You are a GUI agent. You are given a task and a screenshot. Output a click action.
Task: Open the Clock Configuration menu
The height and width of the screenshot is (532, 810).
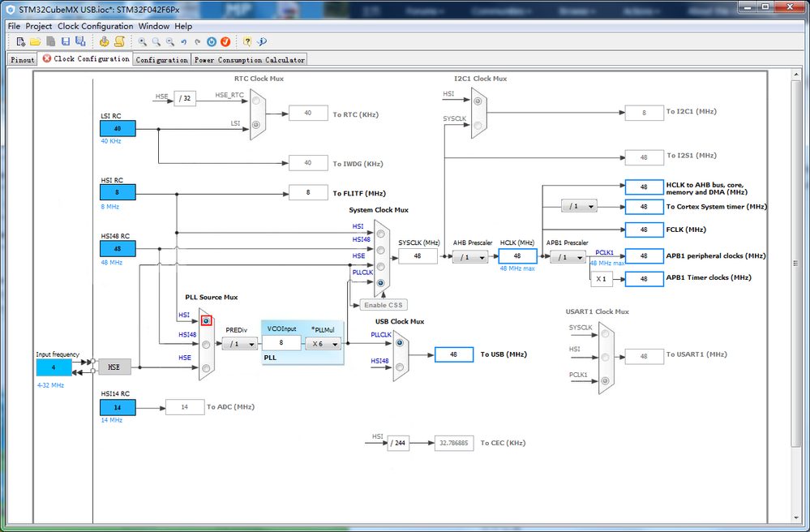click(x=95, y=26)
